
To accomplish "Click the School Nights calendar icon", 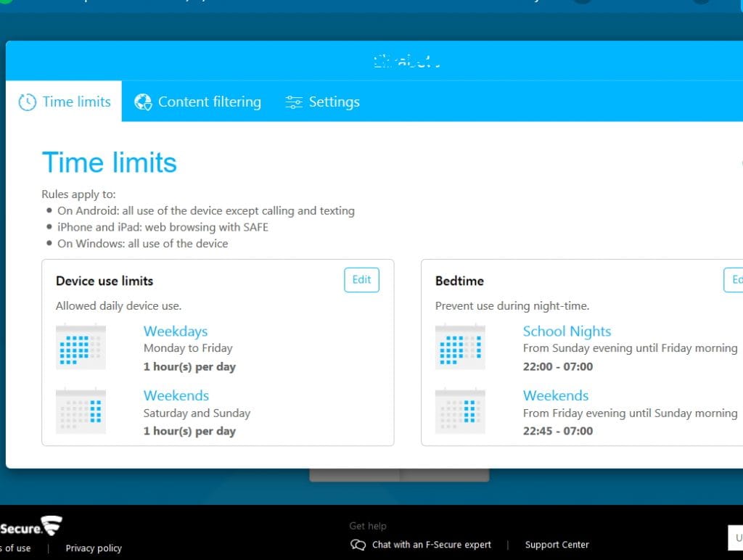I will [460, 347].
